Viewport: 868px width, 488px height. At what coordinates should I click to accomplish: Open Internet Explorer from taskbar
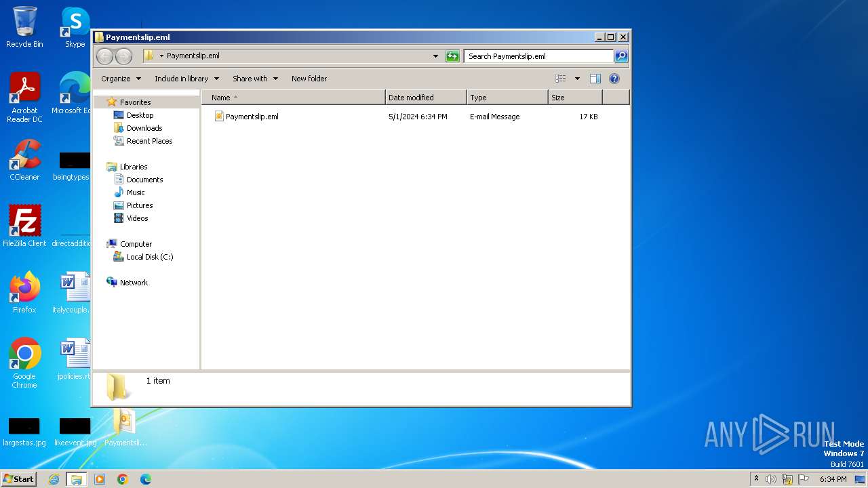pyautogui.click(x=54, y=479)
